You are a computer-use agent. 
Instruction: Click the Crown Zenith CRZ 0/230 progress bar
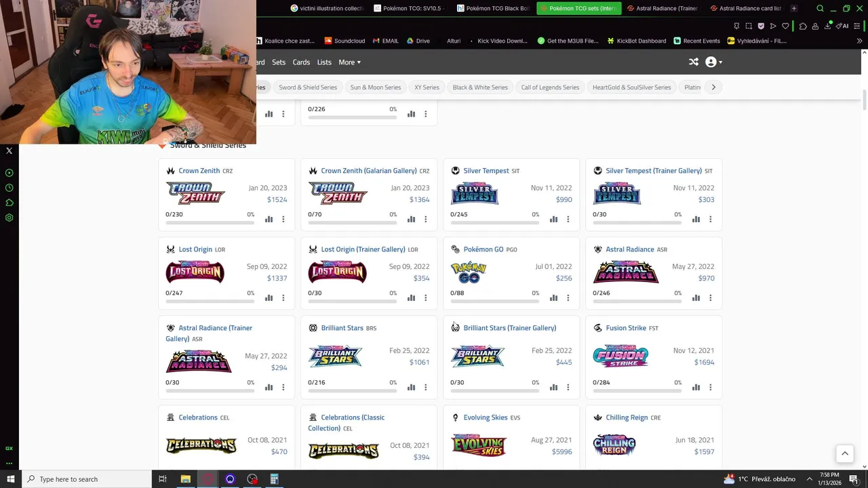click(210, 222)
